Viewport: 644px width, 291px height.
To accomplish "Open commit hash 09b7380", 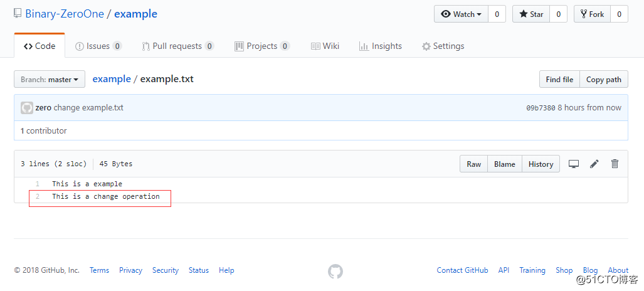I will 541,108.
